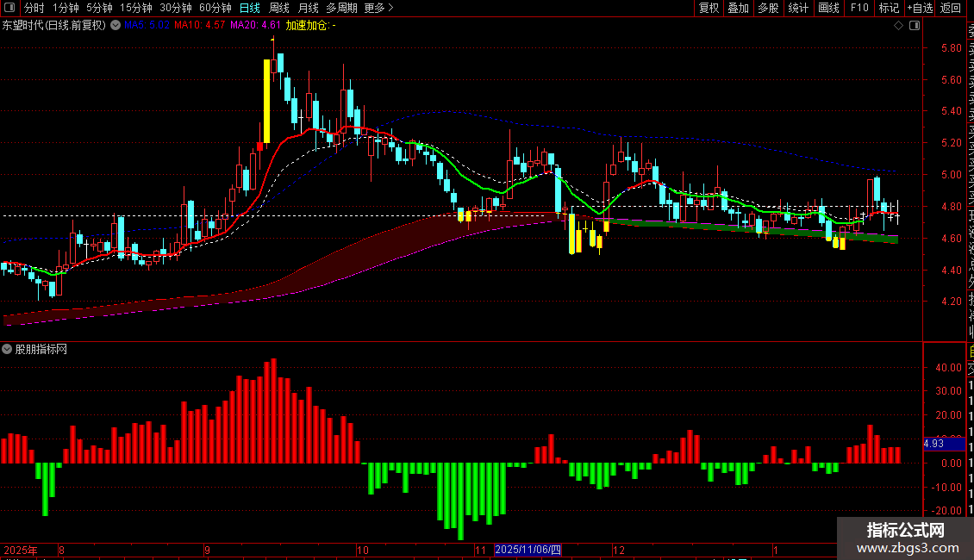
Task: Switch to the 月线 monthly chart
Action: pos(308,8)
